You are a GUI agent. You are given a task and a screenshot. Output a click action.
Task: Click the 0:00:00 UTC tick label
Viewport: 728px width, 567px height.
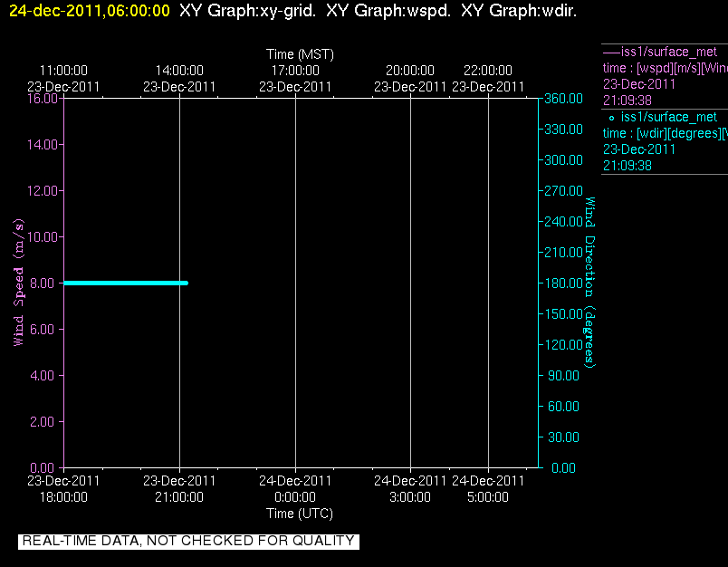(295, 497)
